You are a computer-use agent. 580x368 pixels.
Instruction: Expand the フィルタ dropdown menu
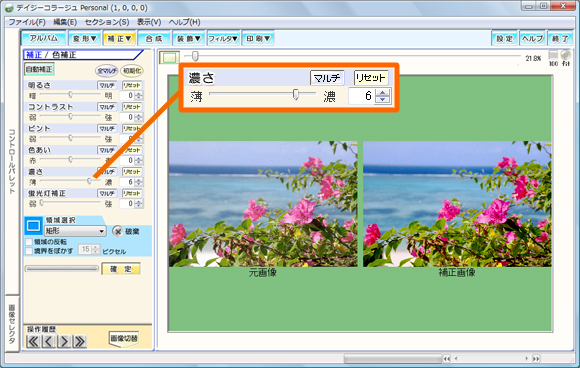pos(223,38)
